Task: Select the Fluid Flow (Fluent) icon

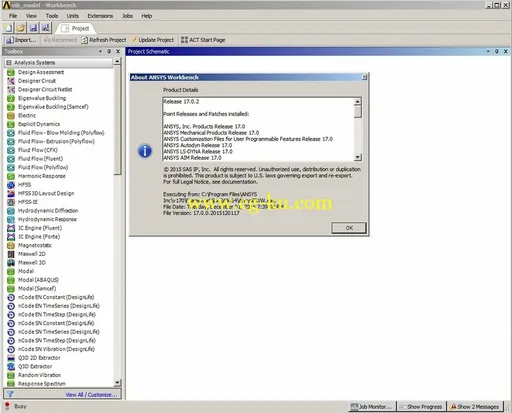Action: click(11, 159)
